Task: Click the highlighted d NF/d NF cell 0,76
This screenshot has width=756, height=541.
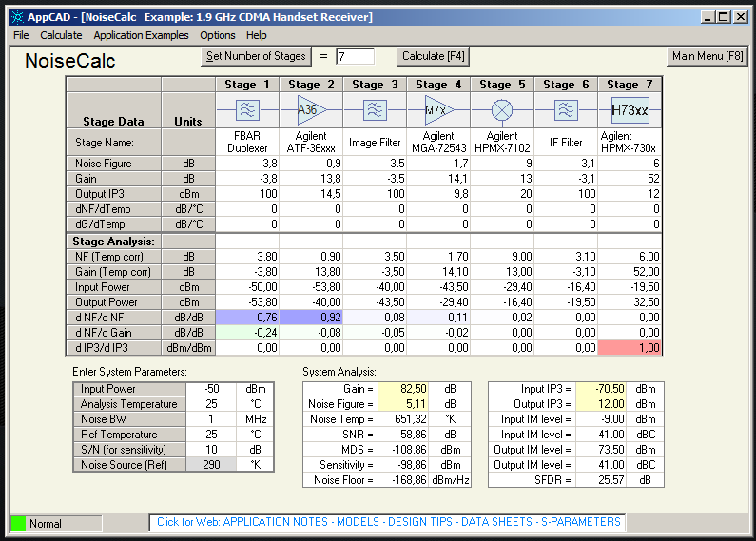Action: tap(247, 318)
